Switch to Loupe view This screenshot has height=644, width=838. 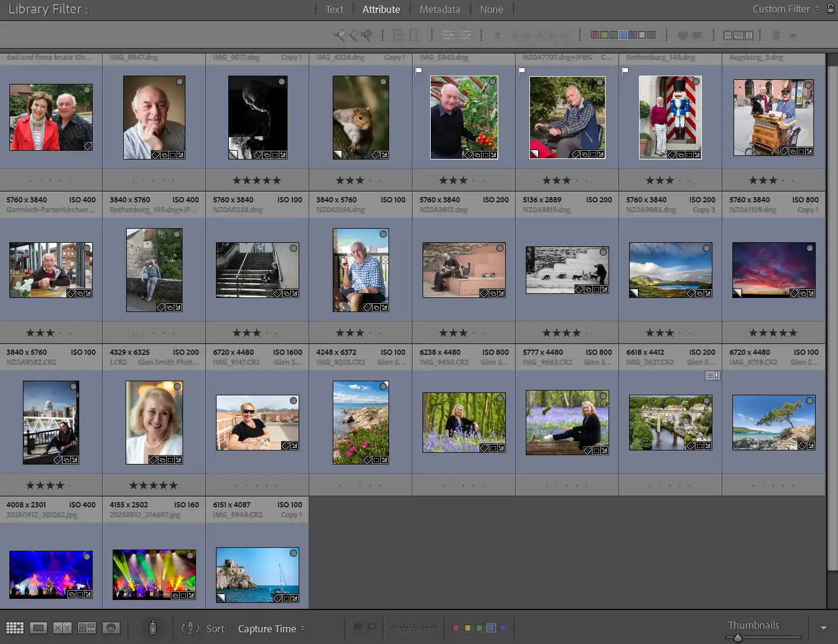point(39,628)
